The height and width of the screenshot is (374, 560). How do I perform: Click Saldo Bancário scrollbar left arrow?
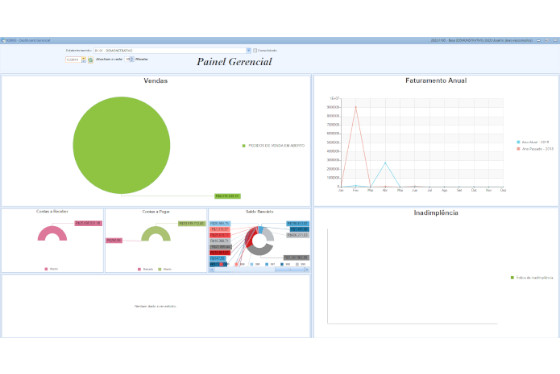point(212,270)
